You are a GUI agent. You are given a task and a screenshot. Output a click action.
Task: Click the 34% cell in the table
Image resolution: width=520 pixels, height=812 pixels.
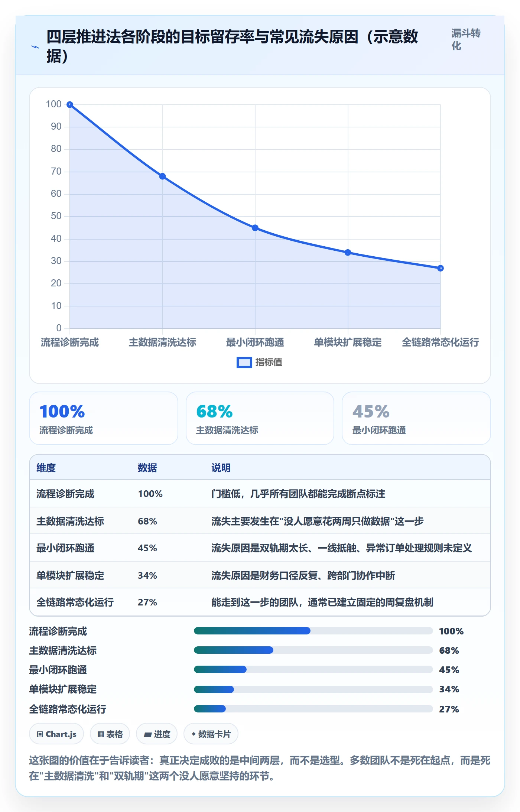pos(147,575)
